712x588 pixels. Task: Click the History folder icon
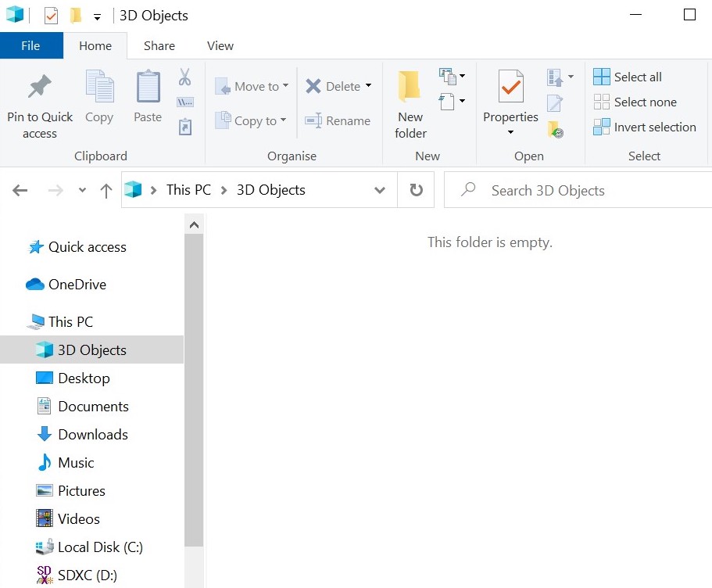[556, 129]
